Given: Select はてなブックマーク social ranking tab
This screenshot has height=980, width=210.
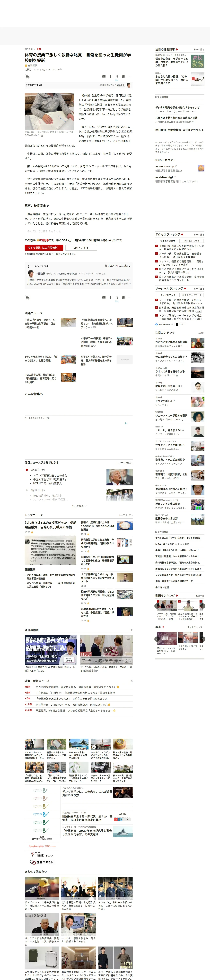Looking at the screenshot, I should point(192,295).
